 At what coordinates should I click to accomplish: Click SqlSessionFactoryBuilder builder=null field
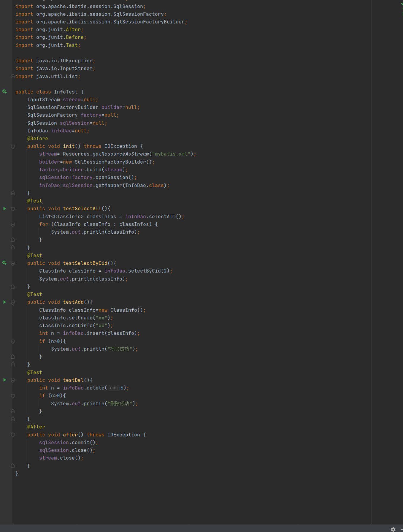click(x=83, y=107)
